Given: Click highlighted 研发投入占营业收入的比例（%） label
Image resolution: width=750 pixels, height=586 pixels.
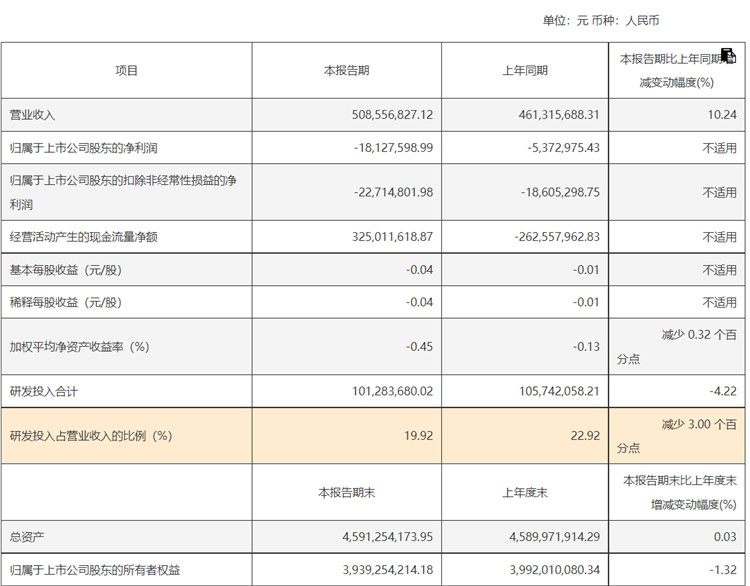Looking at the screenshot, I should coord(91,436).
